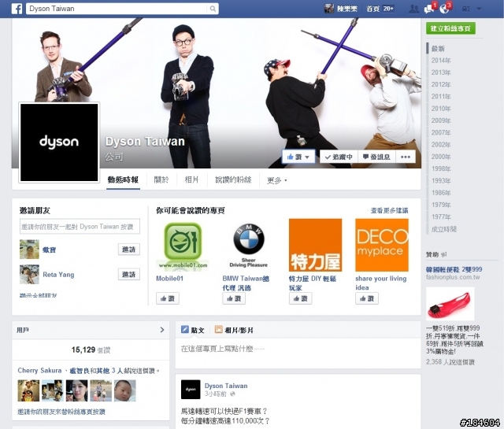Click the user profile picture in top bar

[x=329, y=9]
